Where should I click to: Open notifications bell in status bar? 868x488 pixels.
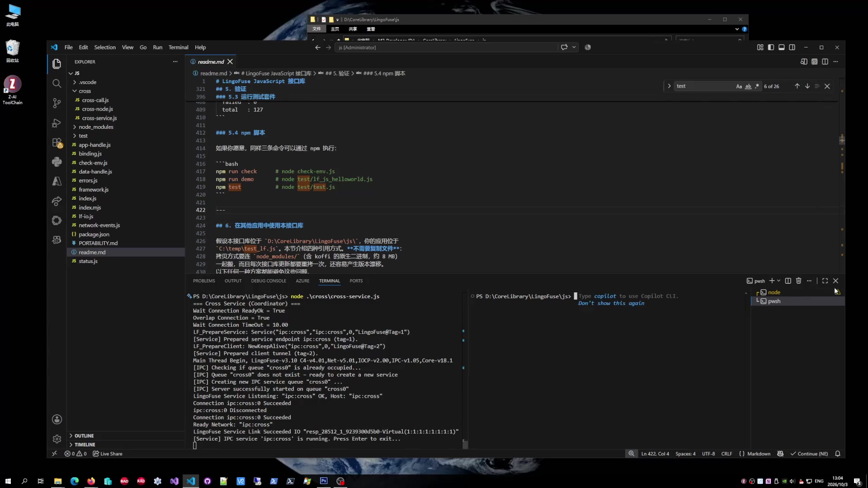838,454
